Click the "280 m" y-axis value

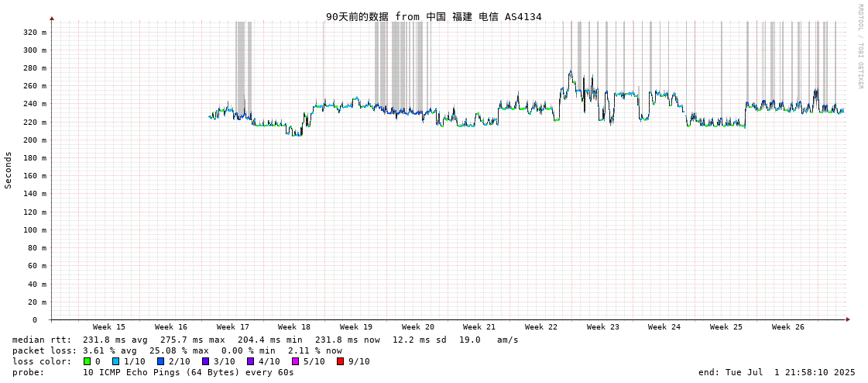35,68
